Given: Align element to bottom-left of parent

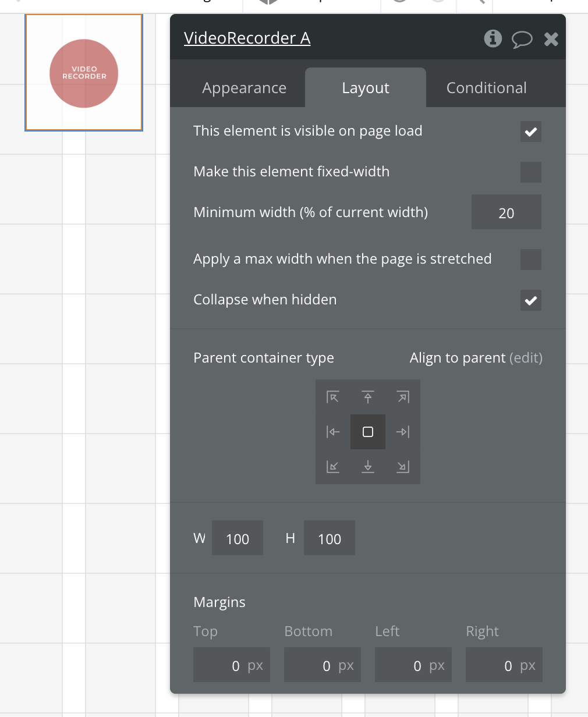Looking at the screenshot, I should (x=333, y=467).
